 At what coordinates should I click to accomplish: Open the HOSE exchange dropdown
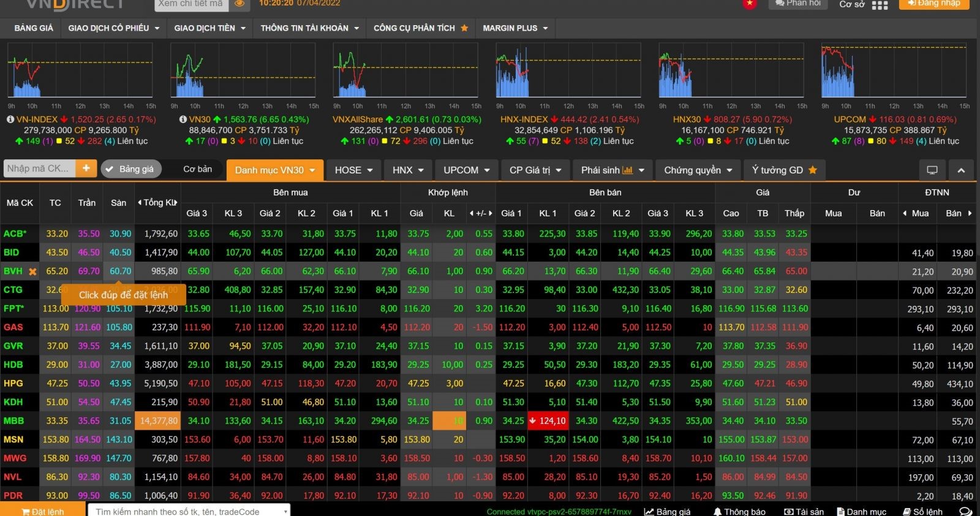click(353, 170)
